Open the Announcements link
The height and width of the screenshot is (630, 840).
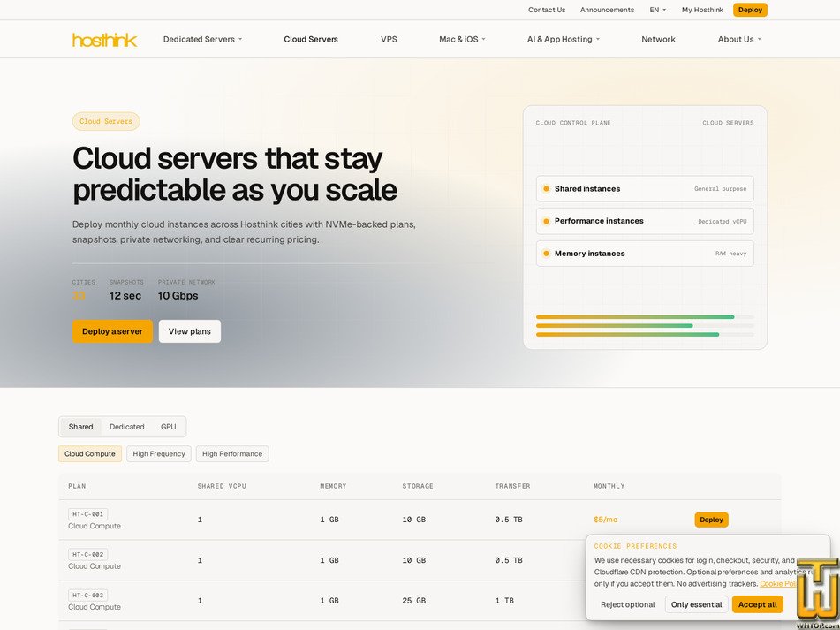click(x=607, y=10)
